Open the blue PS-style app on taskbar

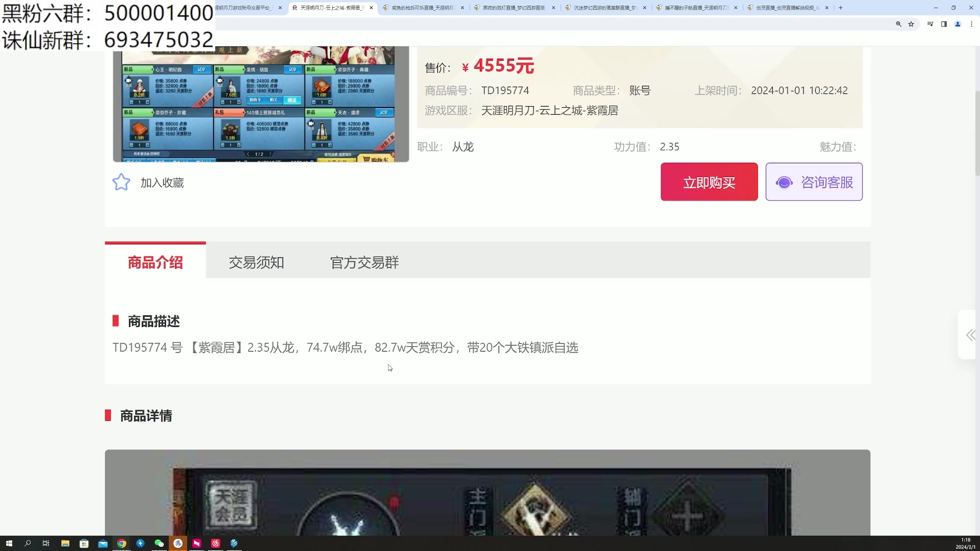[x=234, y=543]
